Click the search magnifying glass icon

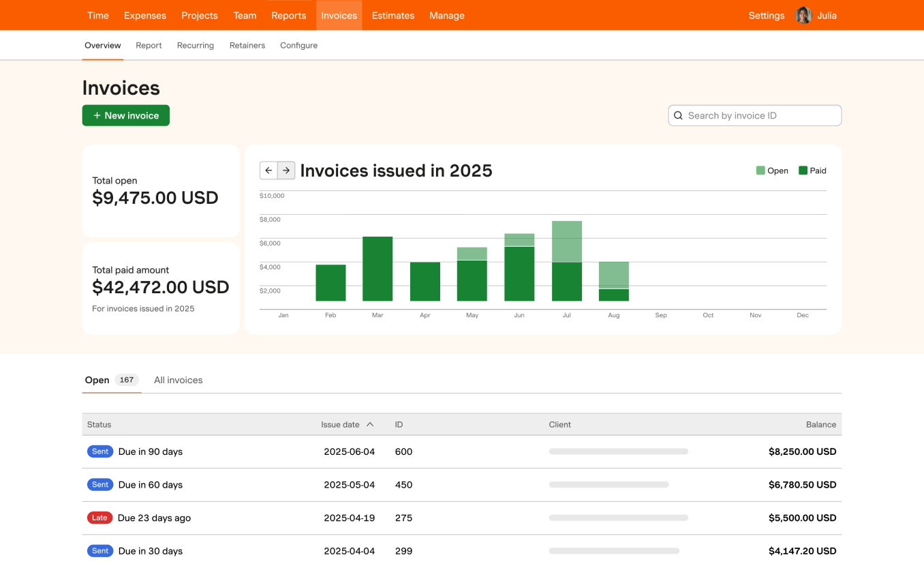pyautogui.click(x=678, y=115)
